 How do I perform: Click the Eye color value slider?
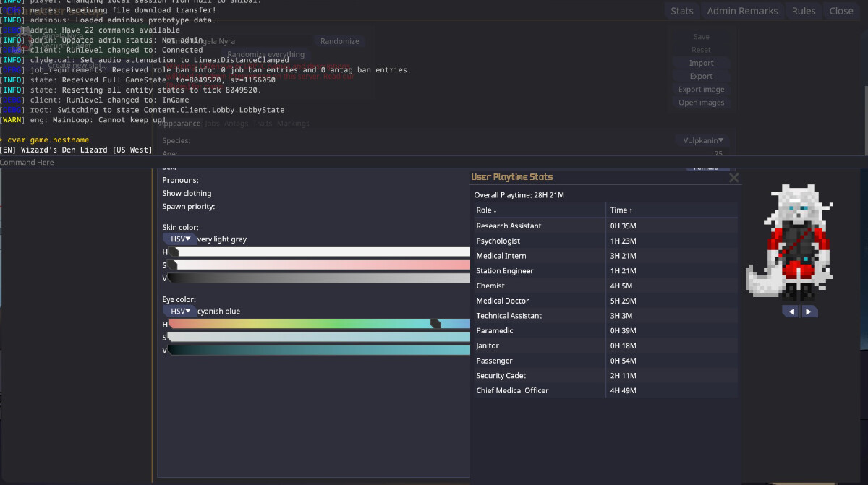pos(318,351)
